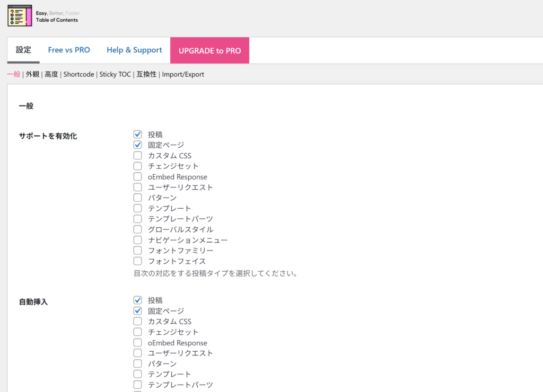
Task: Open the Help & Support tab
Action: pyautogui.click(x=134, y=50)
